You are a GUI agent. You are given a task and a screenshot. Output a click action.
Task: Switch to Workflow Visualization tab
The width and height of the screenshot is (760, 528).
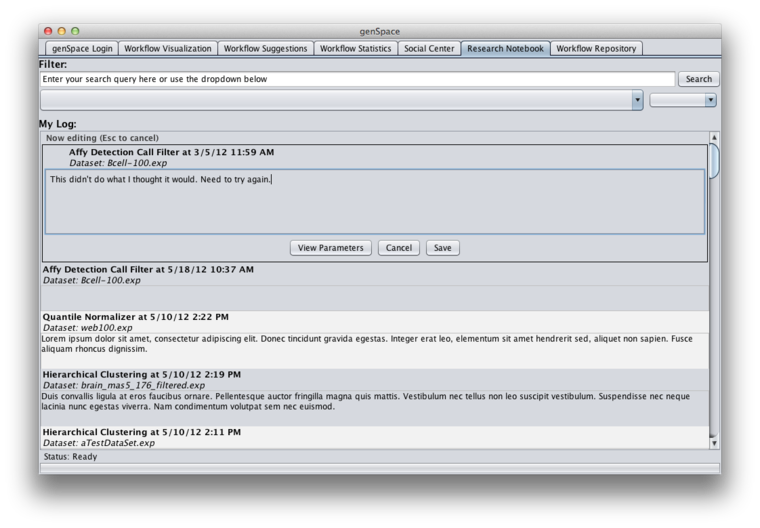coord(168,48)
